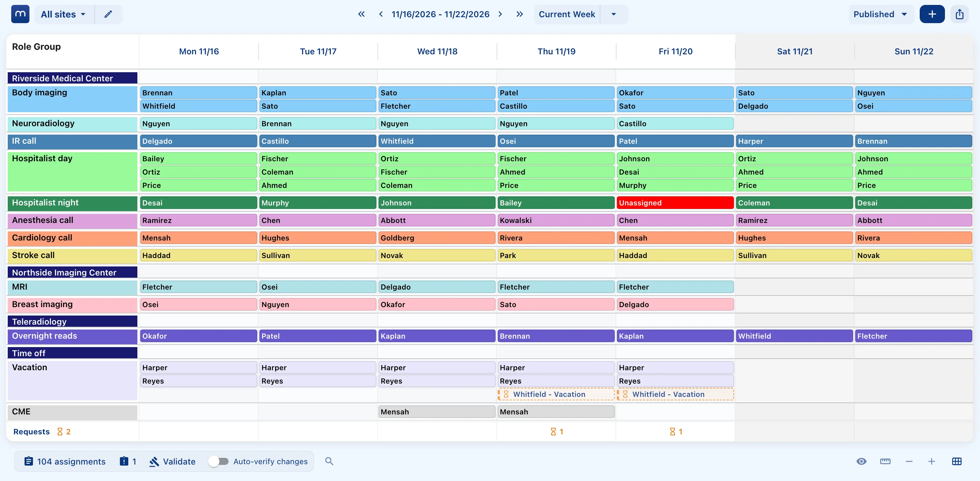Go to next week arrow
This screenshot has height=481, width=980.
pos(500,14)
